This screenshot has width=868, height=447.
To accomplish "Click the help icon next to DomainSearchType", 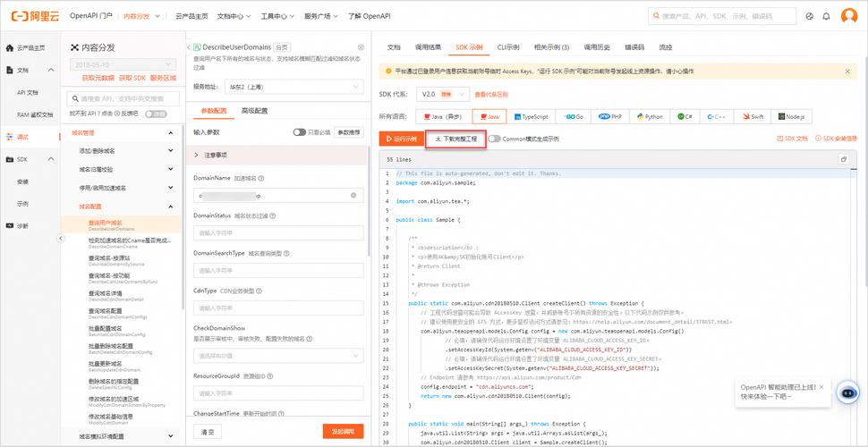I will click(x=286, y=253).
